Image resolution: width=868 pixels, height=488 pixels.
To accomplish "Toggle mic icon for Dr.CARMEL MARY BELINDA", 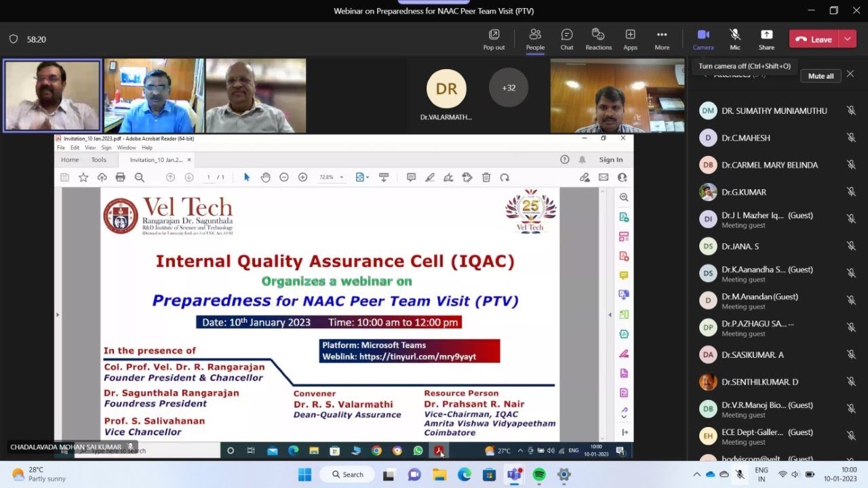I will click(851, 165).
